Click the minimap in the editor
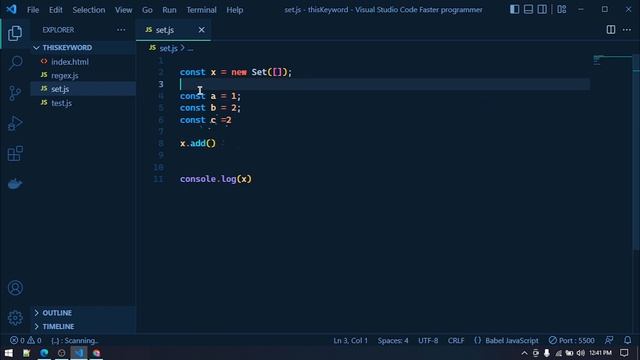The height and width of the screenshot is (360, 640). (x=611, y=60)
